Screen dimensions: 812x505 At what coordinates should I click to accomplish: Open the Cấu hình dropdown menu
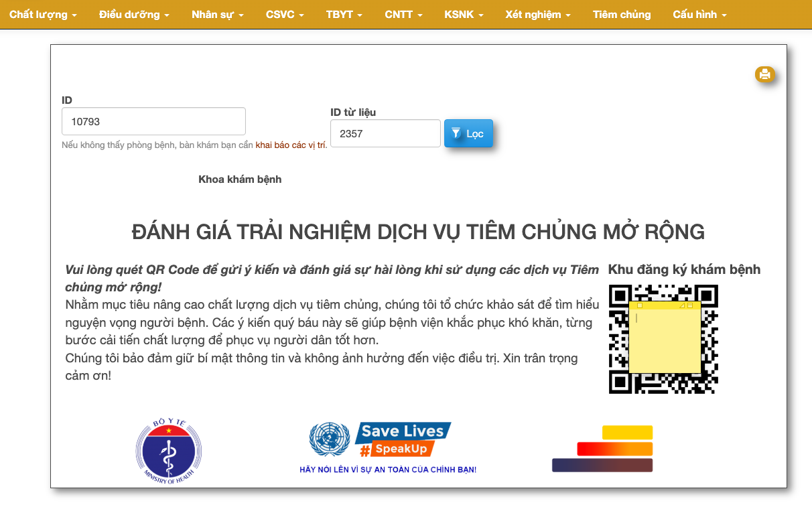[x=699, y=15]
